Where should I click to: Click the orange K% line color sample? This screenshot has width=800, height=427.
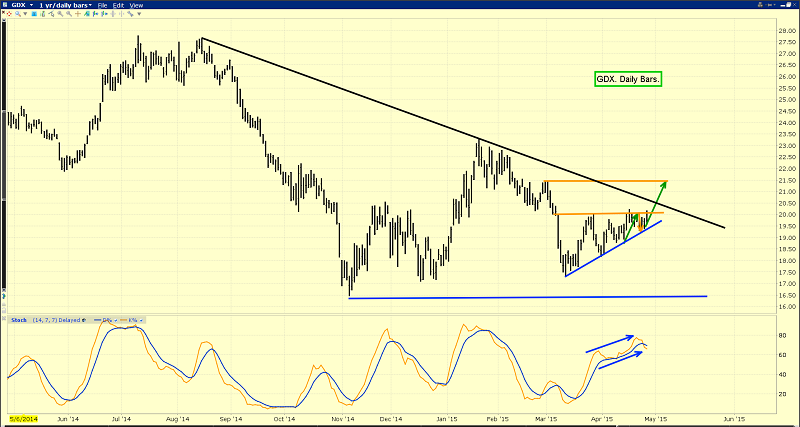coord(123,320)
